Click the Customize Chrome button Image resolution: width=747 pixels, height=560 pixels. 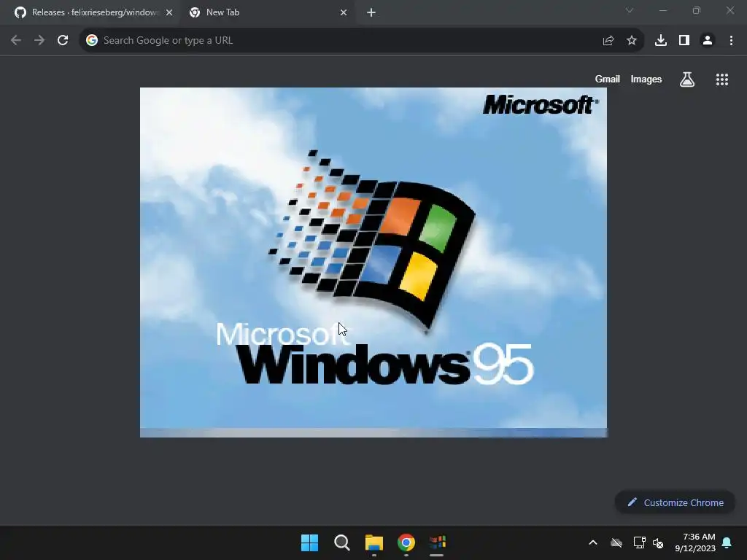[x=675, y=502]
